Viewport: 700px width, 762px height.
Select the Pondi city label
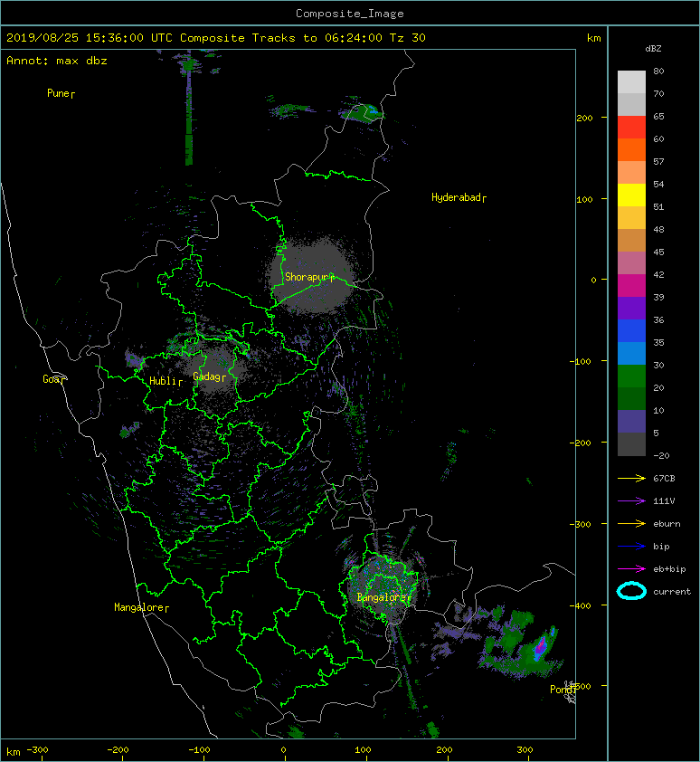(x=563, y=690)
